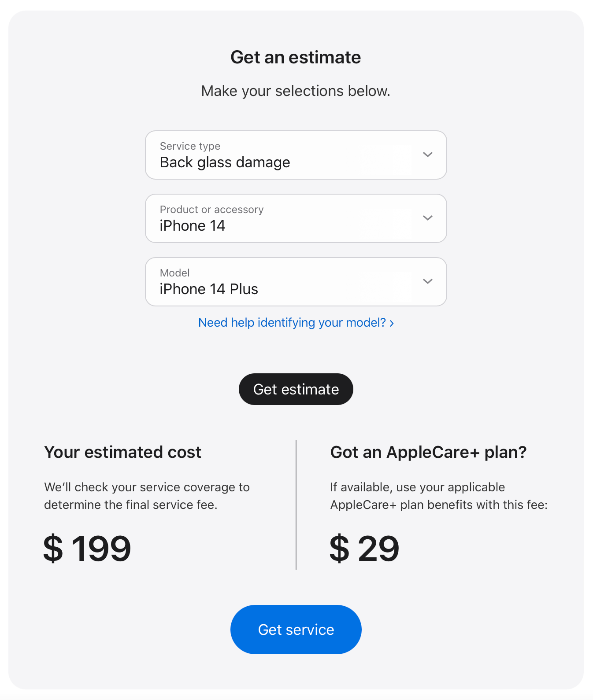Click the "Back glass damage" selected value

pos(225,162)
